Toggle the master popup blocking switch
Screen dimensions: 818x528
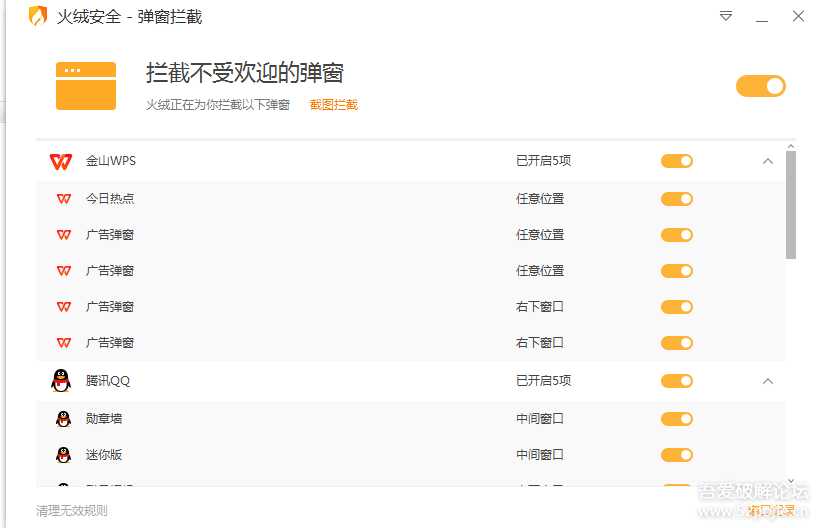(761, 86)
